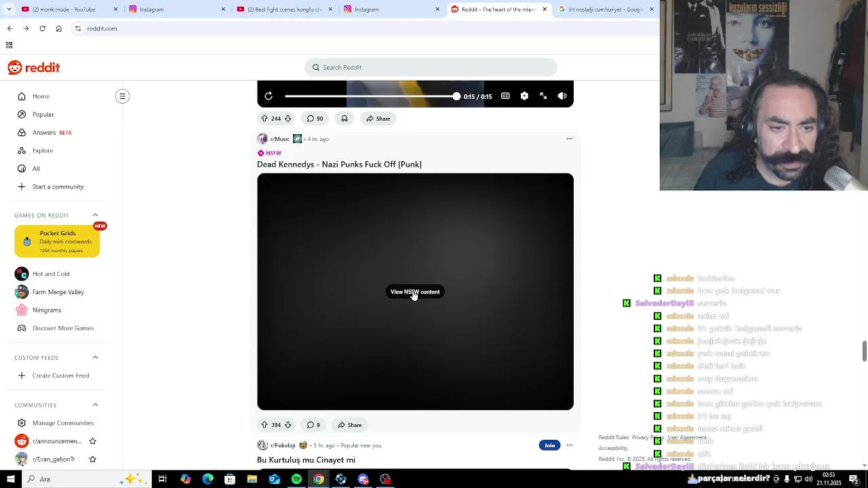Replay the video with replay icon
This screenshot has height=488, width=868.
[269, 96]
